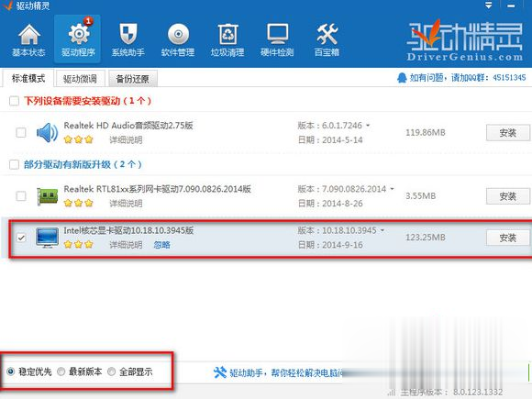Viewport: 532px width, 399px height.
Task: Open 详细说明 for Realtek RTL81xx driver
Action: click(x=126, y=204)
